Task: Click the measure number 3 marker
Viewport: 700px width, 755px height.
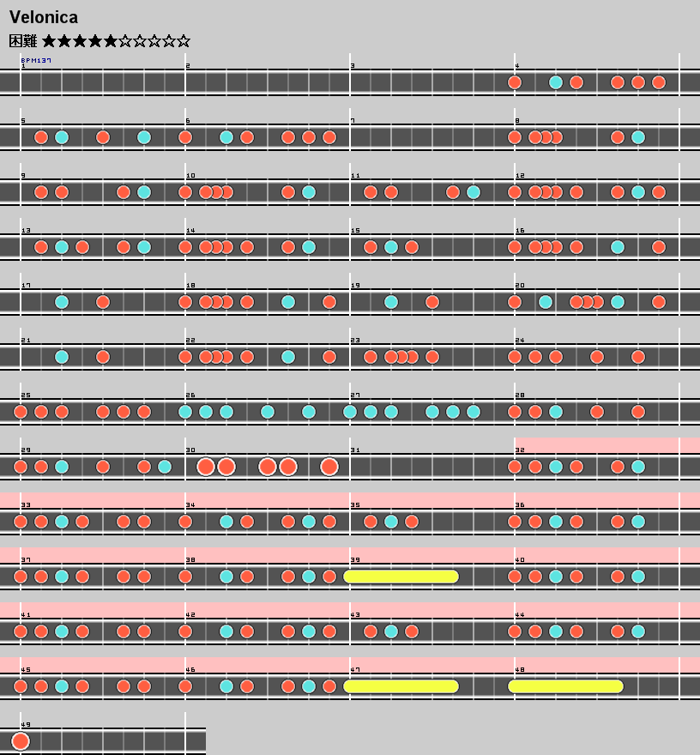Action: tap(353, 66)
